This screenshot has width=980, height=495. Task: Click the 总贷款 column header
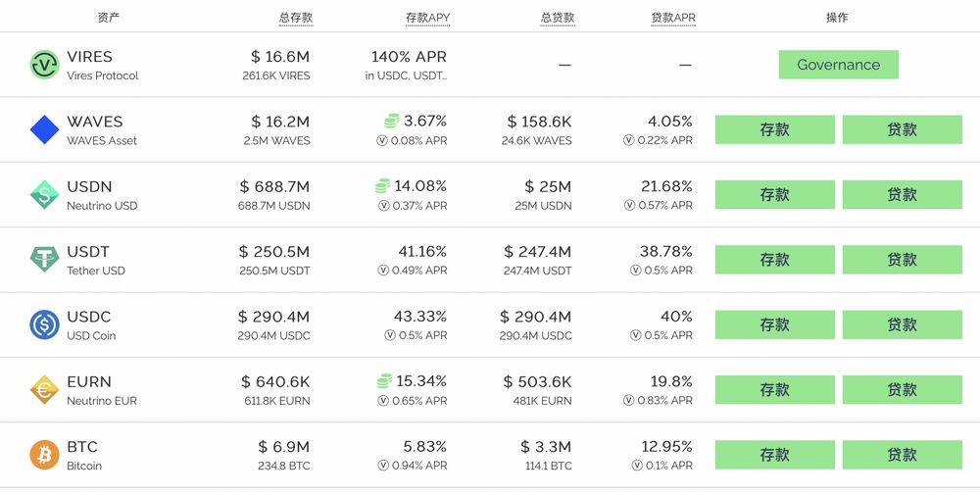point(557,18)
